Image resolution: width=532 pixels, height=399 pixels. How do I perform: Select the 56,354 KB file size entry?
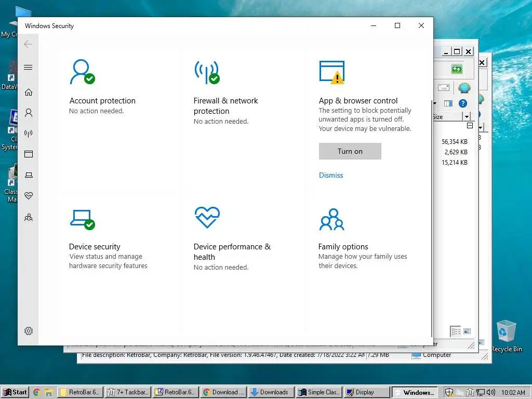(x=454, y=142)
